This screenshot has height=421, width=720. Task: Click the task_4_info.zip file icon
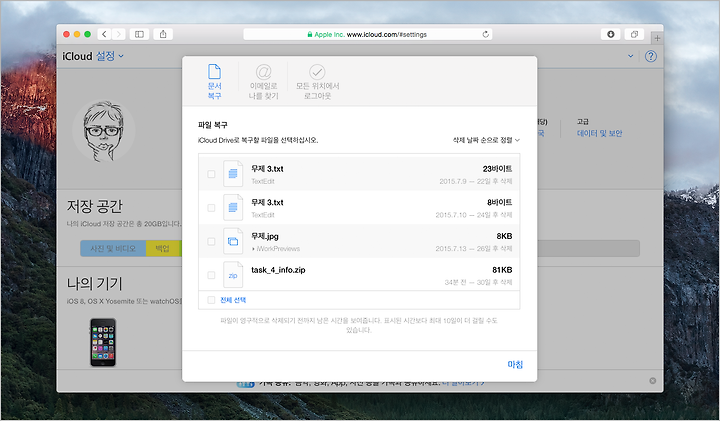[x=233, y=275]
